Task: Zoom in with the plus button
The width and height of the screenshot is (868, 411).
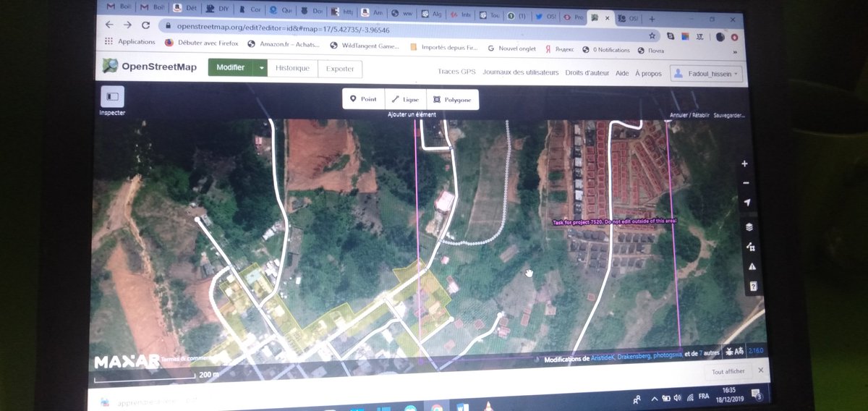Action: pyautogui.click(x=745, y=164)
